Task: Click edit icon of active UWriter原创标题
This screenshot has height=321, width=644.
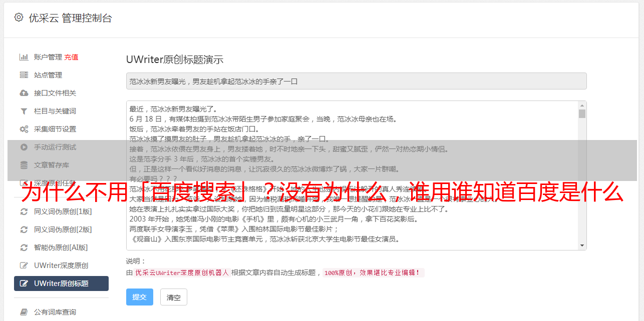Action: [24, 283]
